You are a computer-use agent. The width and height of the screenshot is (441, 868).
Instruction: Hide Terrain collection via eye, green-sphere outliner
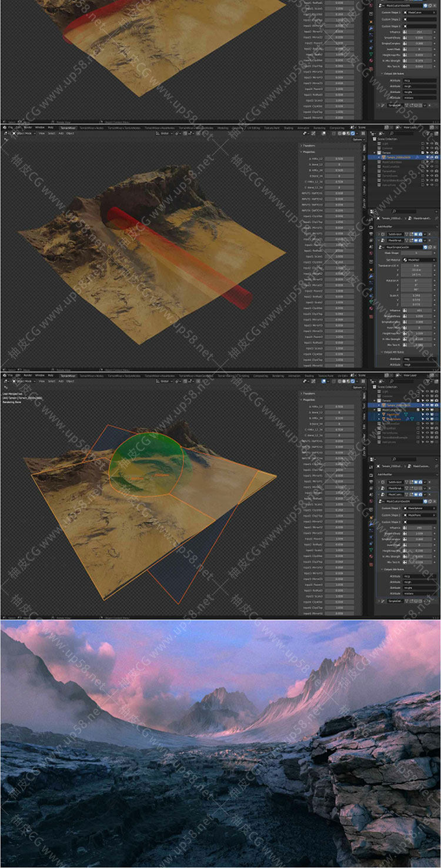(x=427, y=400)
